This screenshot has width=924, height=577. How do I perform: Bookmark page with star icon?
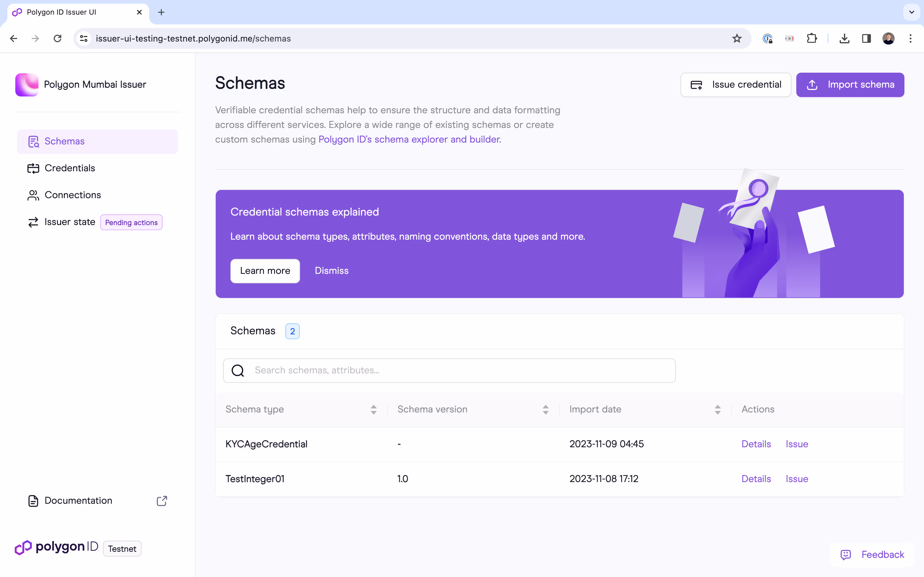(x=736, y=38)
